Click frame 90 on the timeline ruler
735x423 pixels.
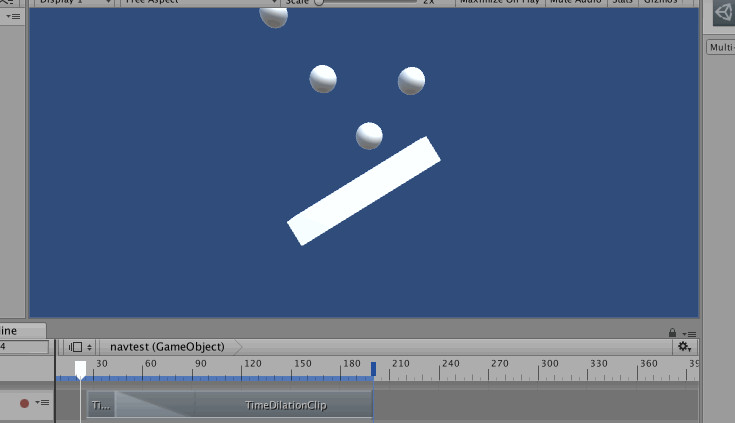tap(201, 363)
